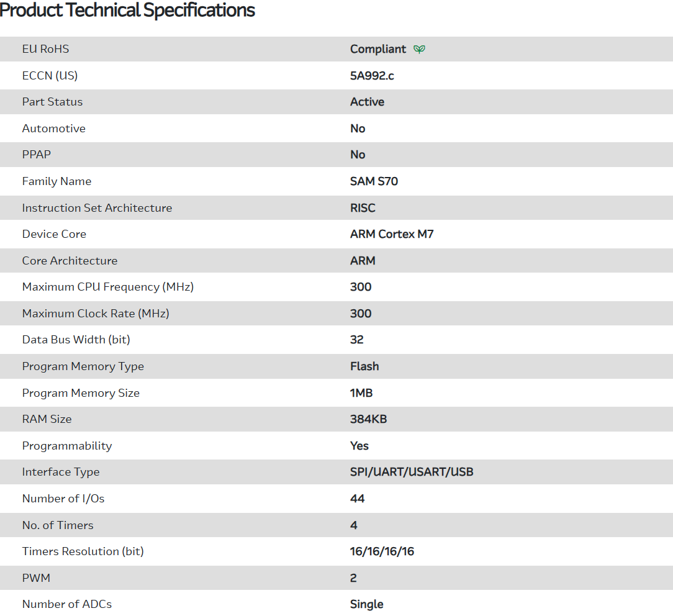The width and height of the screenshot is (673, 616).
Task: Click the 384KB RAM size value
Action: coord(368,419)
